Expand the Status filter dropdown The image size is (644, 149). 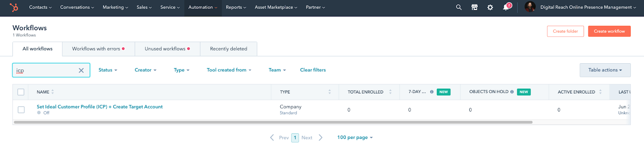coord(108,70)
